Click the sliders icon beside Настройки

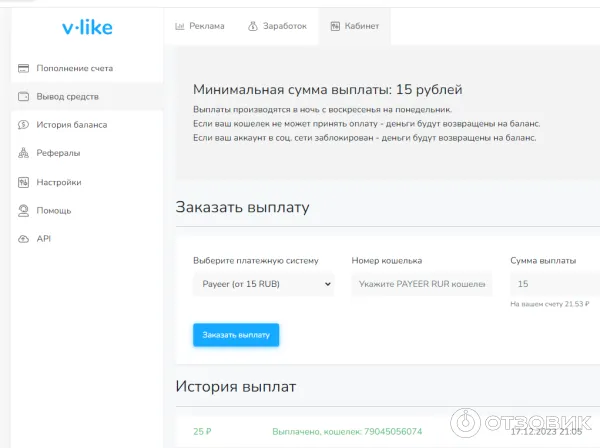[x=23, y=182]
